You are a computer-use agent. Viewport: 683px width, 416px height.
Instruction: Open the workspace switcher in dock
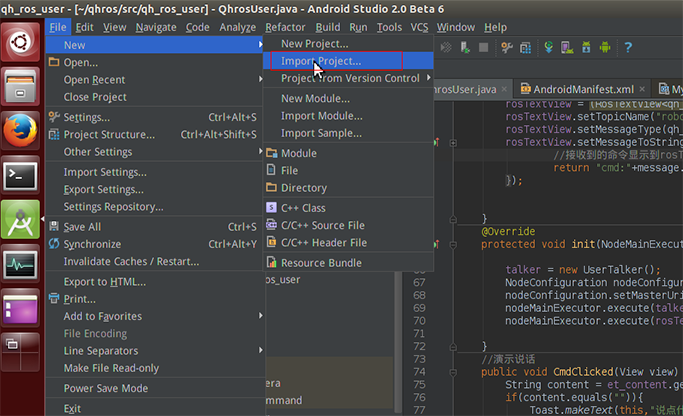[x=20, y=352]
